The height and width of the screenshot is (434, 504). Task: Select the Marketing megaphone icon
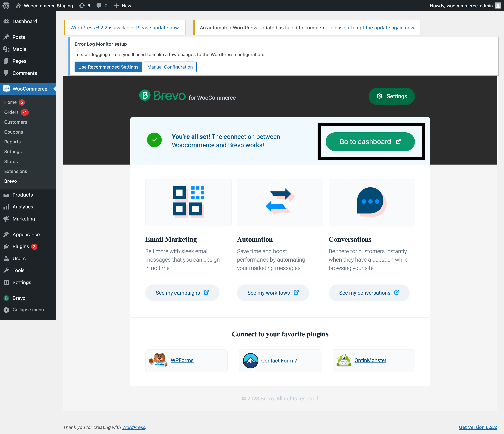click(6, 218)
